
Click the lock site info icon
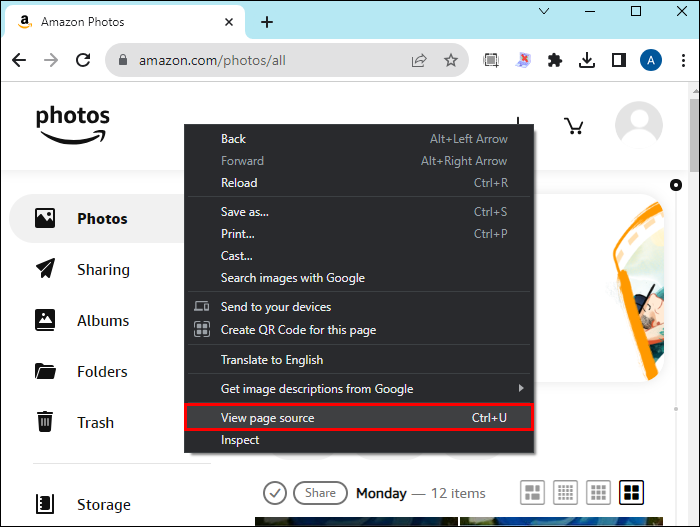[x=123, y=60]
